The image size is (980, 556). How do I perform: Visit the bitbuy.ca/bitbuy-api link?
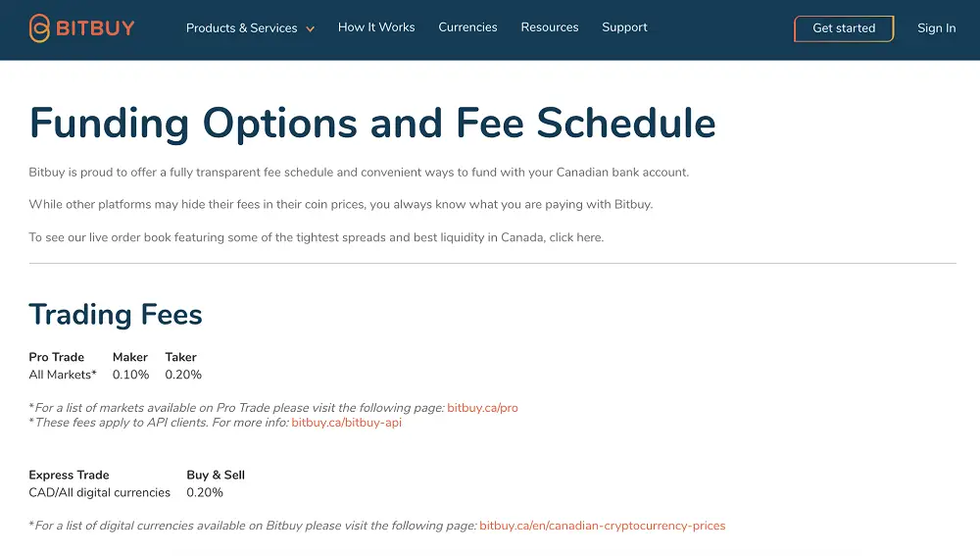coord(346,423)
